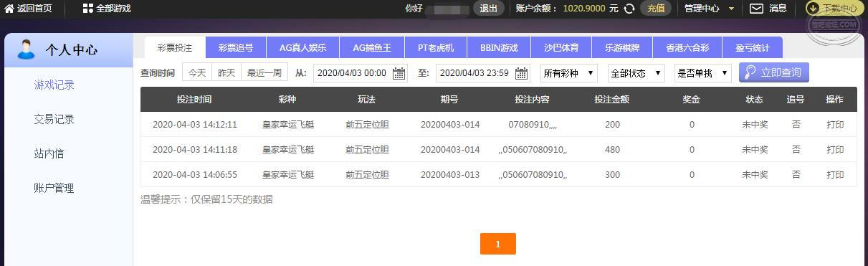Click the home icon beside 返回首页
Screen dimensions: 868x266
click(x=9, y=9)
